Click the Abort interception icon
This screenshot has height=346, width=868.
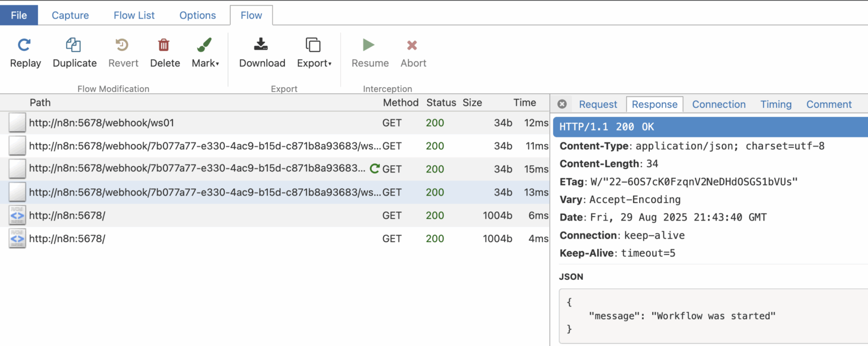click(x=413, y=45)
